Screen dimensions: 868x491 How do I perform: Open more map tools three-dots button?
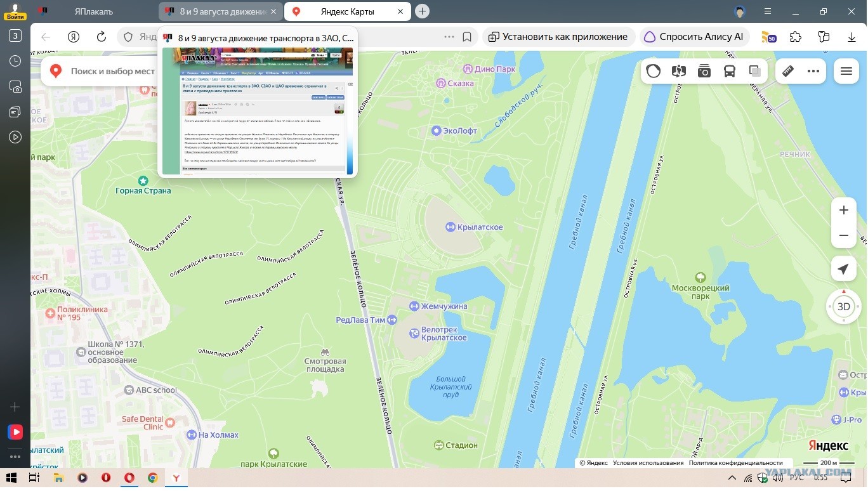pyautogui.click(x=813, y=71)
